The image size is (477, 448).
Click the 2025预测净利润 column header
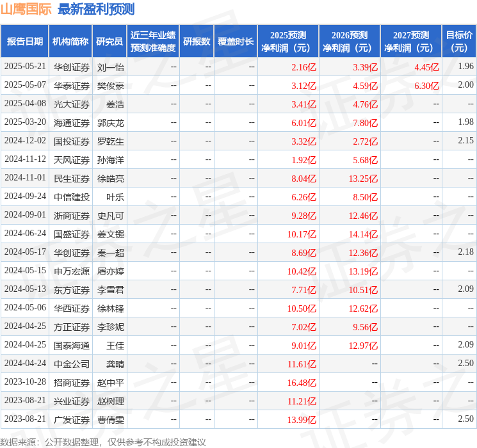288,42
